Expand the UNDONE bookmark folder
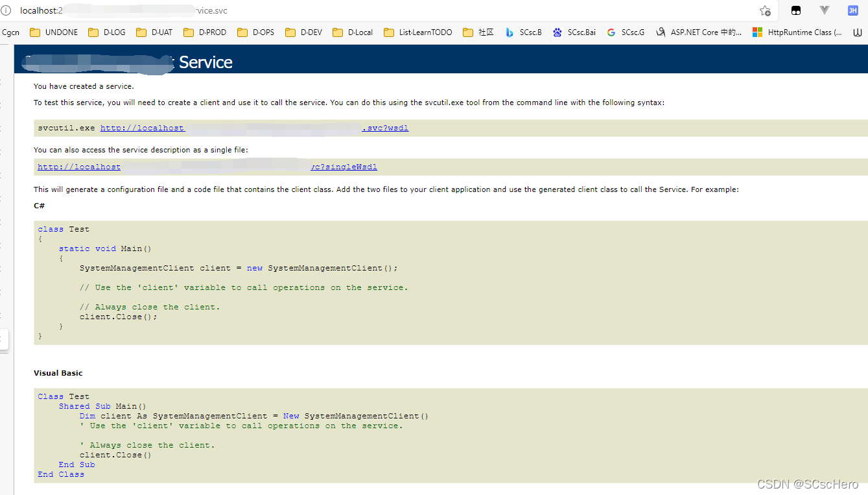 (x=54, y=32)
